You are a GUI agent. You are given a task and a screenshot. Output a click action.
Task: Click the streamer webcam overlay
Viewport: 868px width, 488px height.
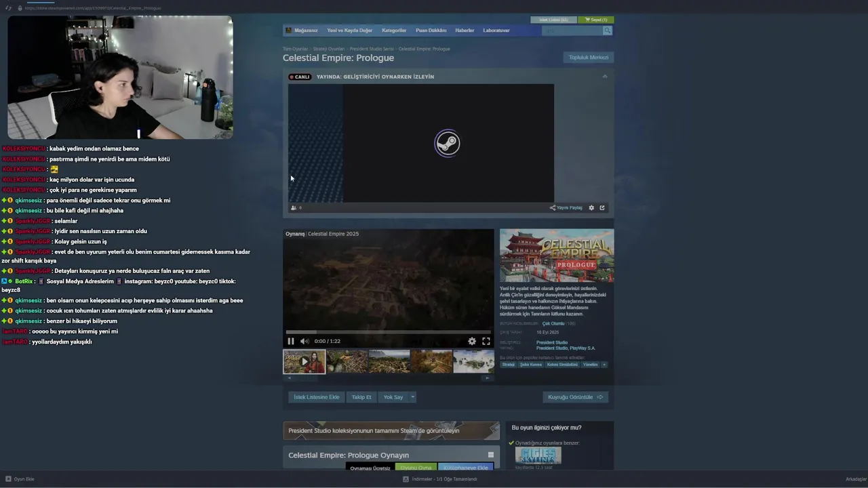coord(120,77)
